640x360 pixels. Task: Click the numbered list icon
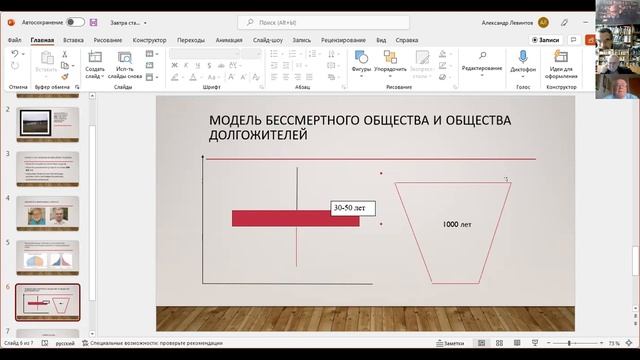[292, 54]
